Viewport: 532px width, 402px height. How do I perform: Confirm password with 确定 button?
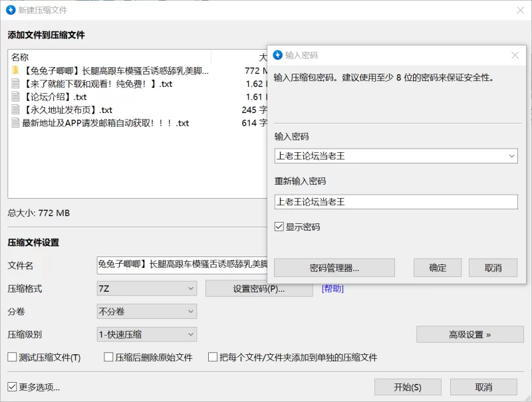438,268
